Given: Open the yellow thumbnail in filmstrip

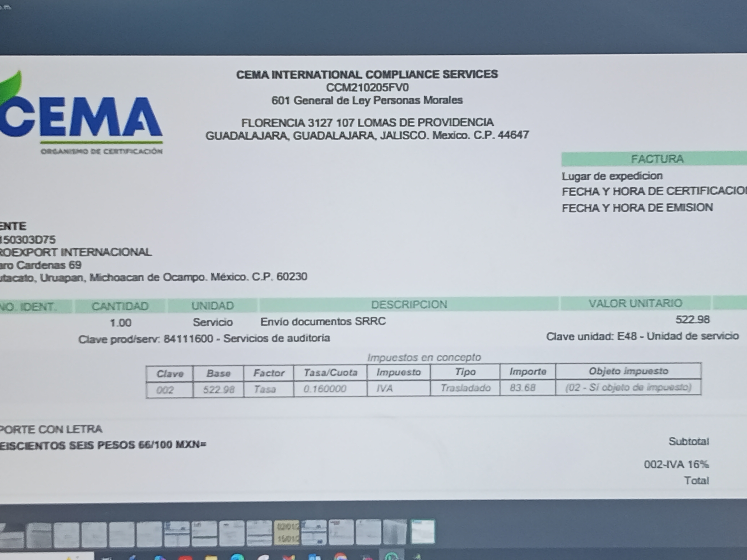Looking at the screenshot, I should tap(287, 533).
